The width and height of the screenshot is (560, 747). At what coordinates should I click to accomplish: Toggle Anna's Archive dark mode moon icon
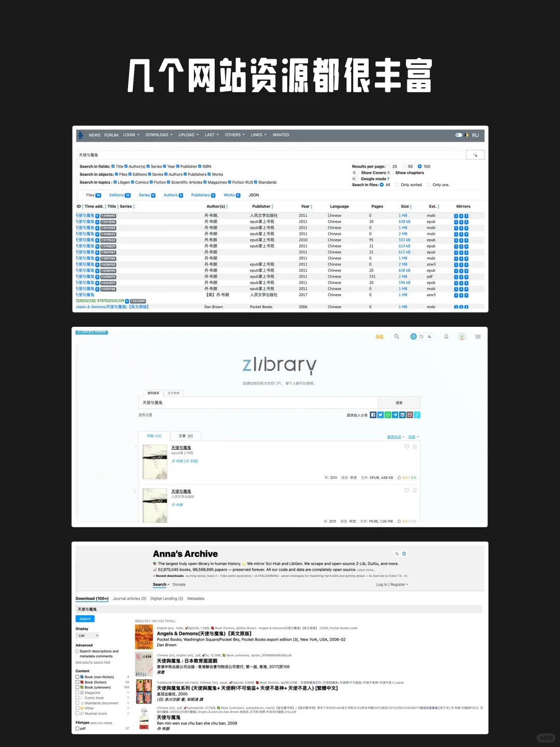397,554
